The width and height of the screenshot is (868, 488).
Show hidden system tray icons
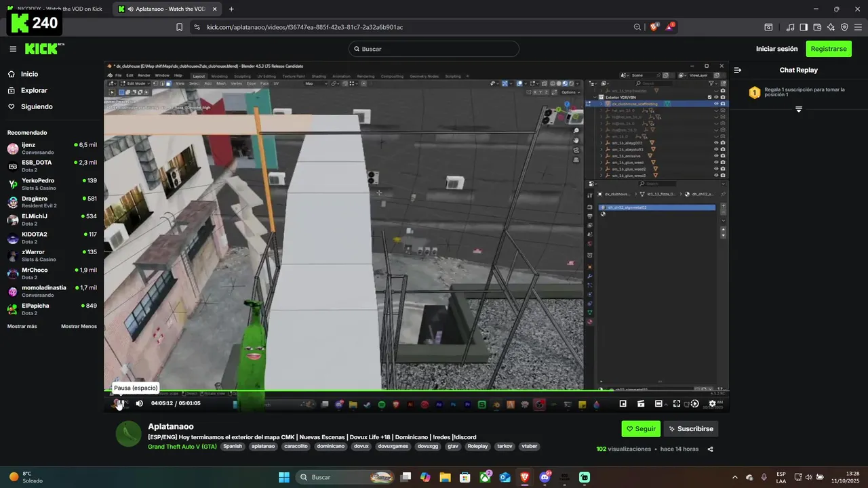(734, 477)
